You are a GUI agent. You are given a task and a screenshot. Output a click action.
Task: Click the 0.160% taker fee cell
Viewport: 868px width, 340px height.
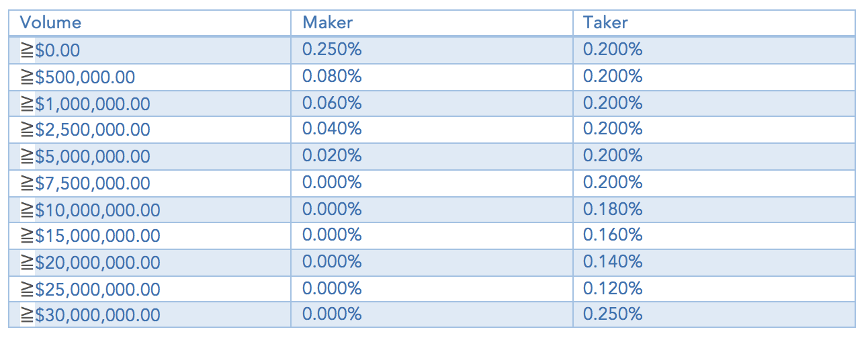pyautogui.click(x=714, y=236)
